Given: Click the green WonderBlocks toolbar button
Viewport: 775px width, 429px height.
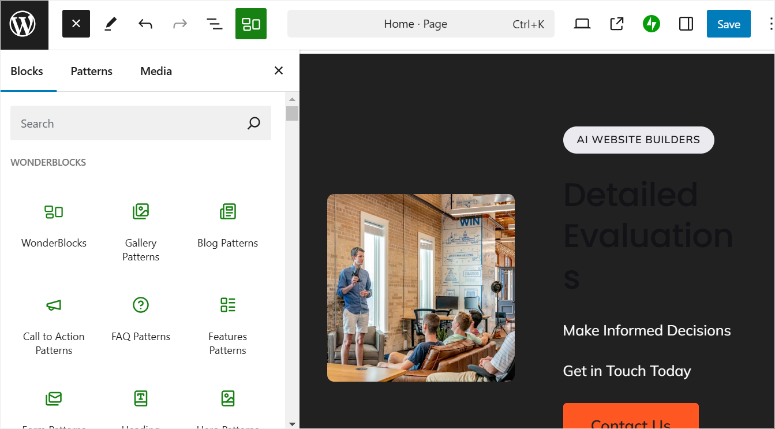Looking at the screenshot, I should coord(251,24).
